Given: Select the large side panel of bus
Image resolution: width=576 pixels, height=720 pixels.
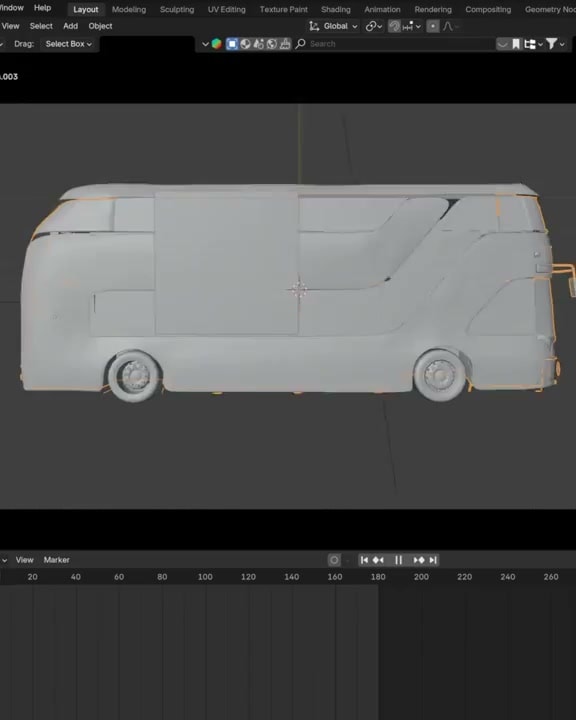Looking at the screenshot, I should coord(226,263).
